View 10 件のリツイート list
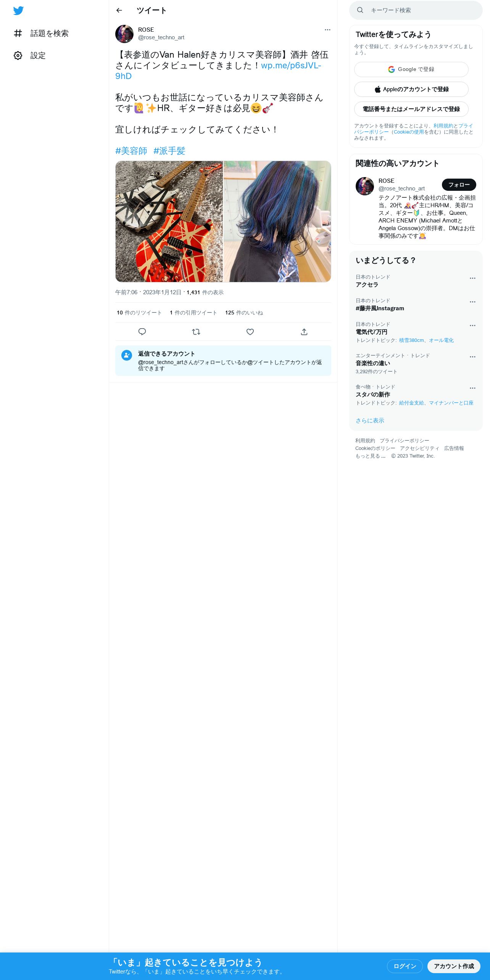490x980 pixels. tap(139, 313)
